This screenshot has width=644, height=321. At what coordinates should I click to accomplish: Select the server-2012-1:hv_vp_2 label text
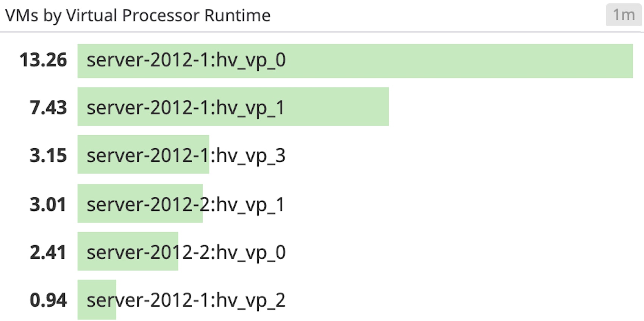click(x=186, y=300)
